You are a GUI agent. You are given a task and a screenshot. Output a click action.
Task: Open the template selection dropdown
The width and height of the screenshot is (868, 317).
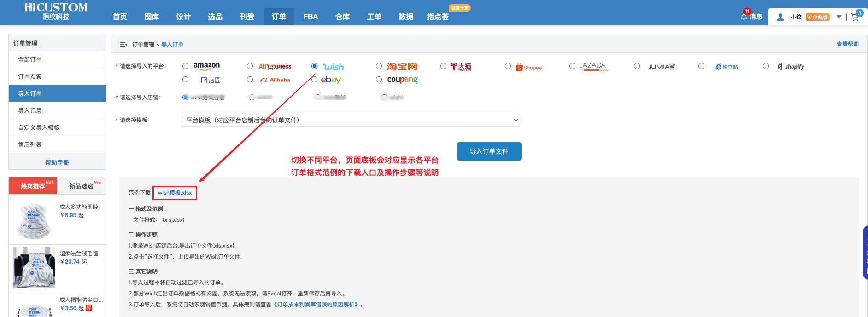point(351,120)
